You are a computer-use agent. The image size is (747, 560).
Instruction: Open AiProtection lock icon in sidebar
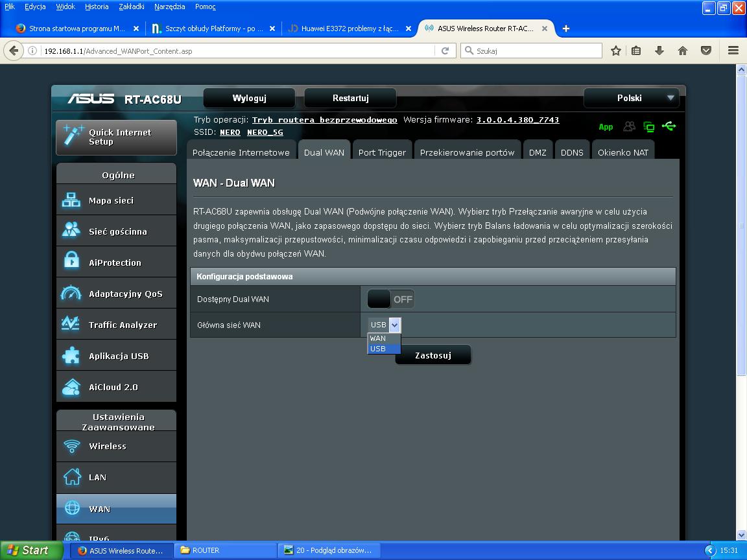(x=71, y=262)
